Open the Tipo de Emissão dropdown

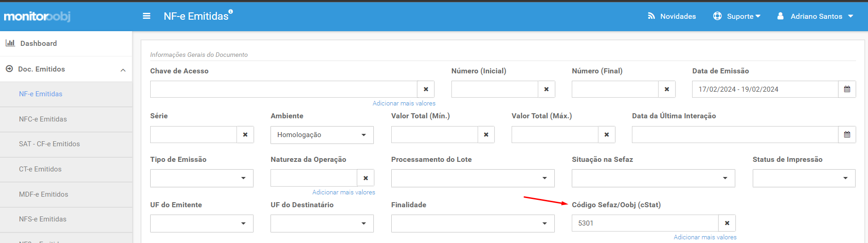202,178
